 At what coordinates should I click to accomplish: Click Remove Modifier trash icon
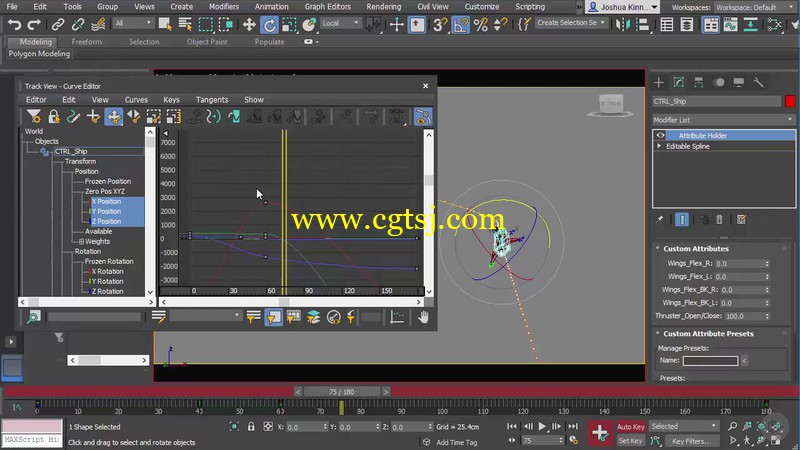pos(719,219)
